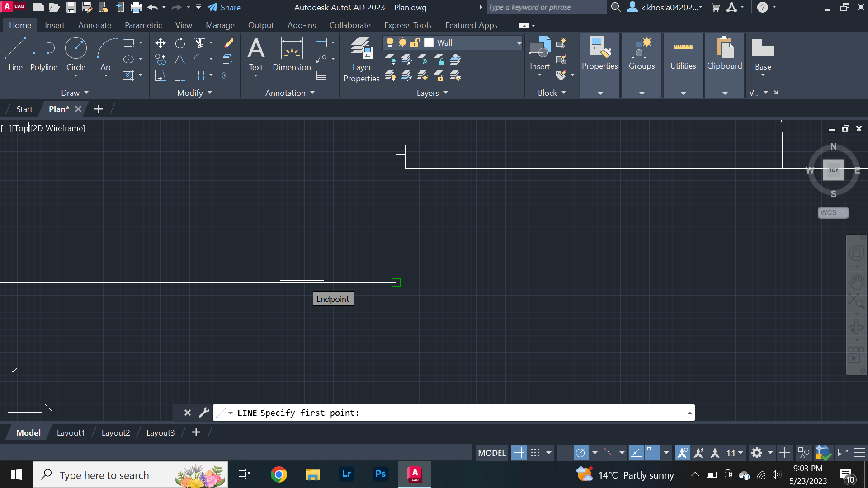
Task: Click the white layer color swatch
Action: click(429, 42)
